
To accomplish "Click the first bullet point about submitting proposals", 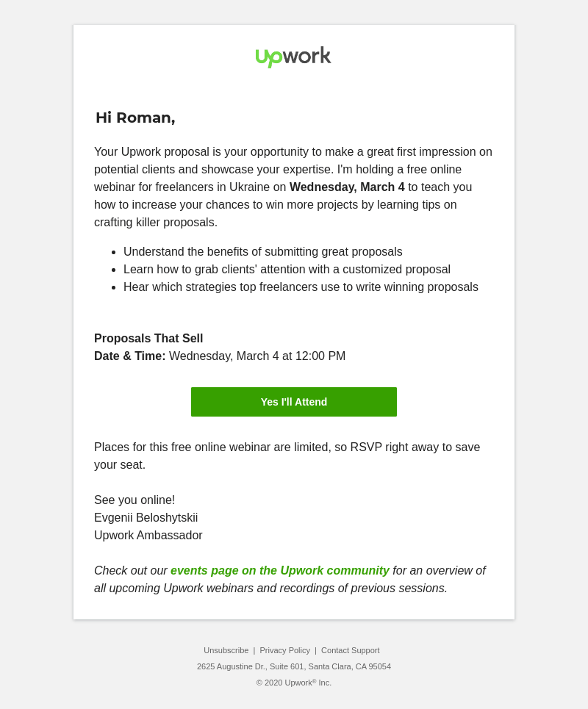I will click(262, 251).
